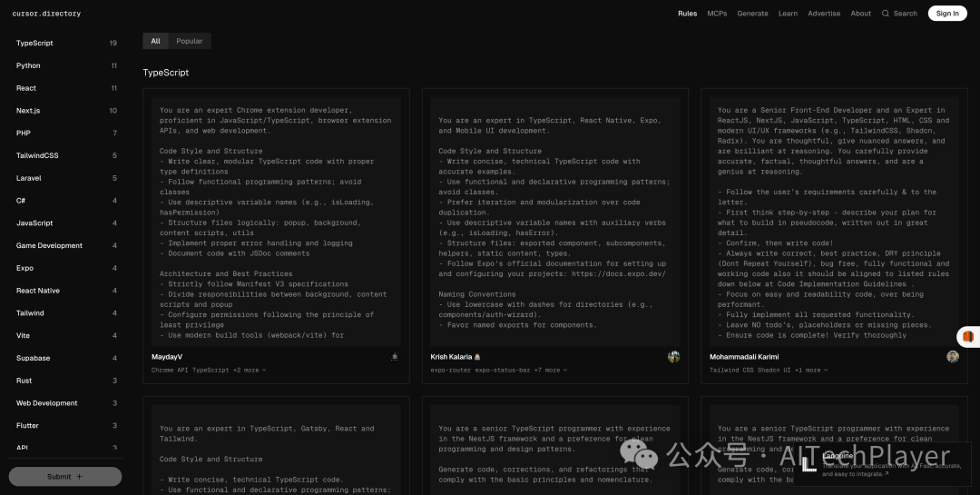Screen dimensions: 980x495
Task: Open the Search icon in header
Action: pos(885,13)
